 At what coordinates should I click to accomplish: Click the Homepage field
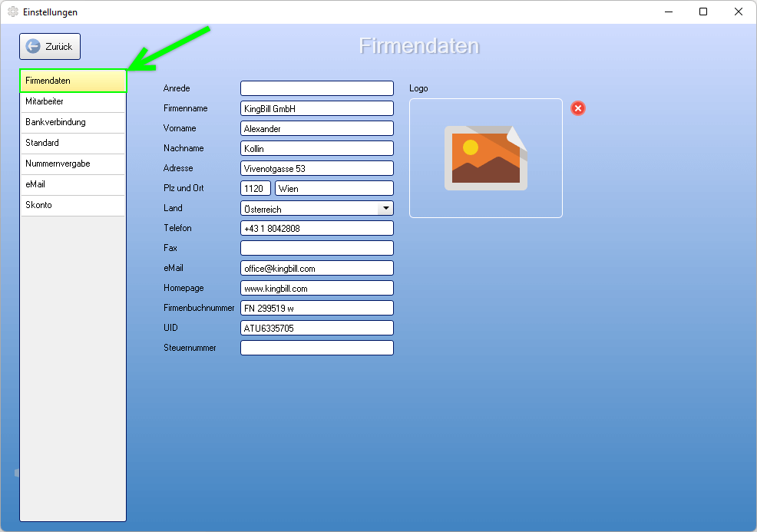316,288
